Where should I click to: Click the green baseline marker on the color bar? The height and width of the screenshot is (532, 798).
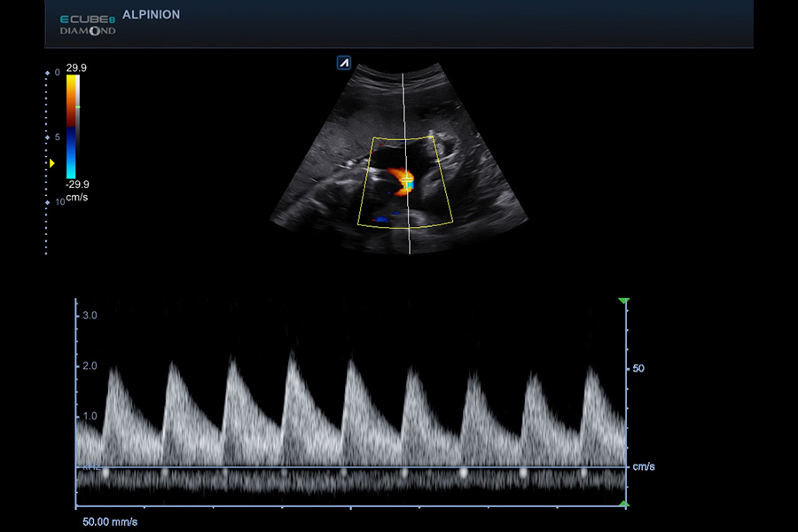78,107
